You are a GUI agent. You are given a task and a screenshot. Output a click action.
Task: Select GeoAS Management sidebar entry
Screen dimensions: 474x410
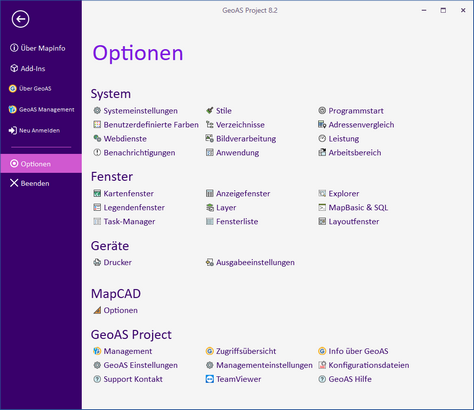[x=42, y=109]
